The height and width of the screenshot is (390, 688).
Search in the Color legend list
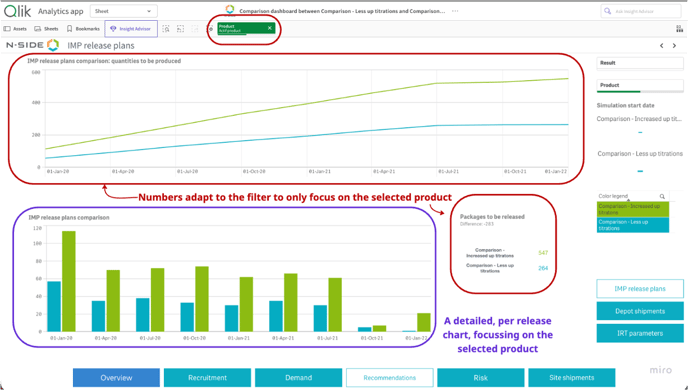662,197
